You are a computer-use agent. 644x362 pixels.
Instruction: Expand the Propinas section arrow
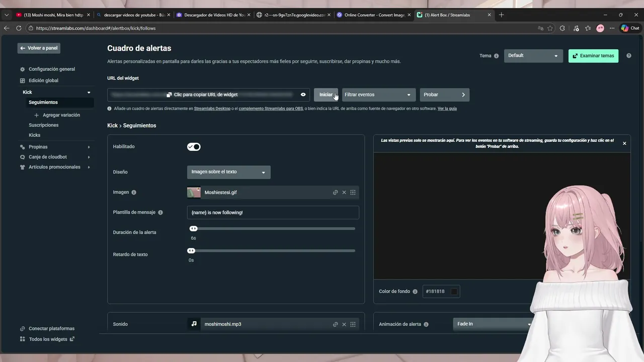(89, 147)
